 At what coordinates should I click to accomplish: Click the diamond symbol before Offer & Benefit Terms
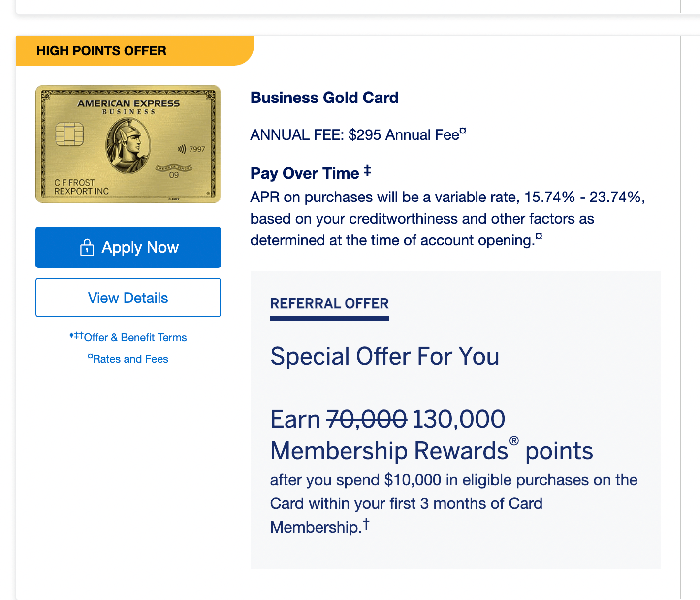[70, 335]
